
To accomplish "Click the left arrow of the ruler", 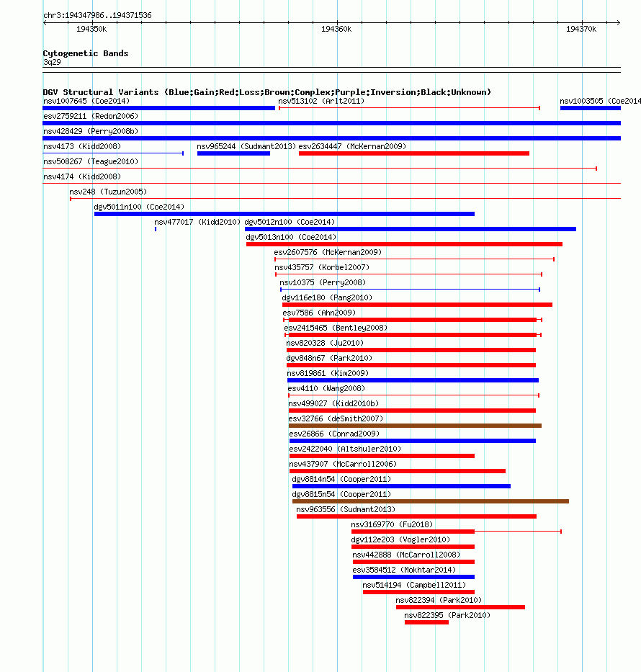I will [x=45, y=22].
